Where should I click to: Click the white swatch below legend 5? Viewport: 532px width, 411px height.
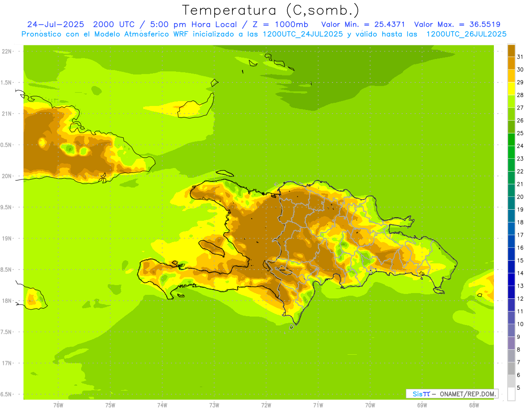[511, 394]
